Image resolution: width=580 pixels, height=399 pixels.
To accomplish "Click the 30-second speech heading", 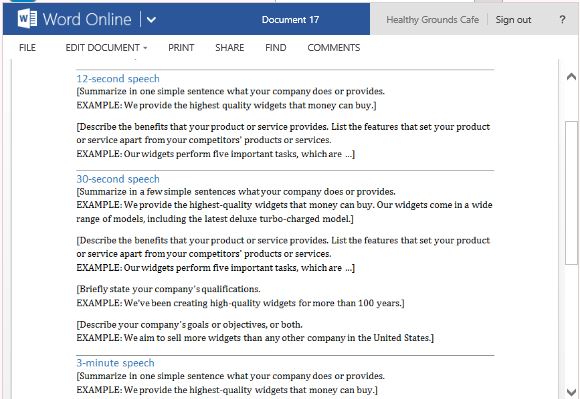I will point(118,179).
